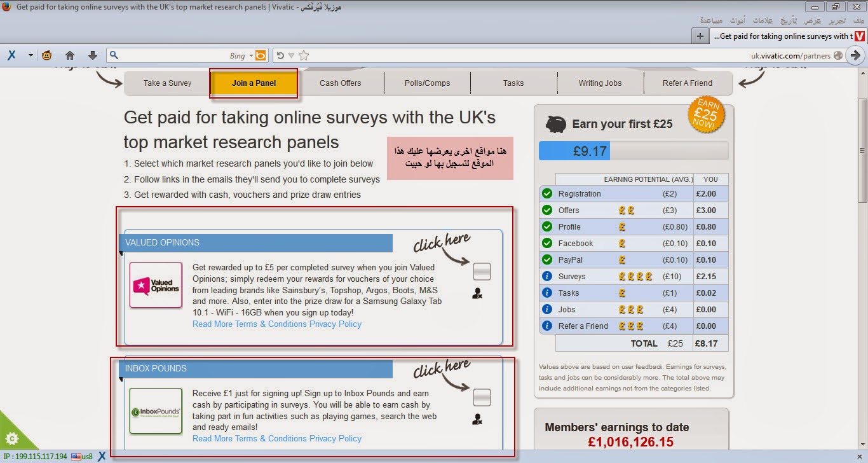Click the blue info icon next to Refer a Friend

[x=546, y=326]
